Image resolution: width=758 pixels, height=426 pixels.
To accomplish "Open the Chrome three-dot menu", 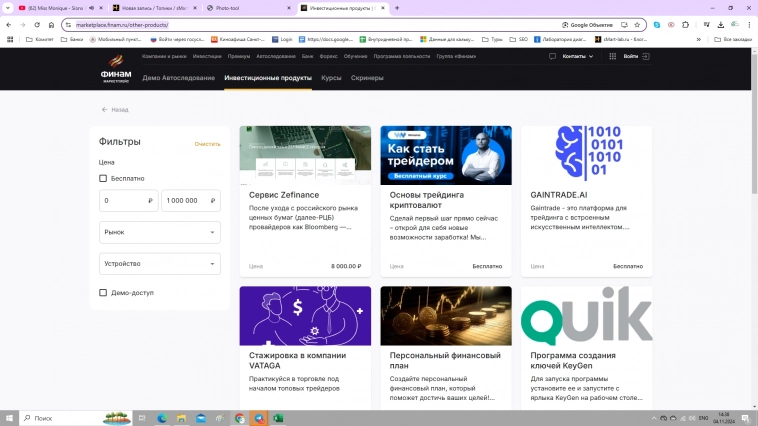I will tap(749, 25).
